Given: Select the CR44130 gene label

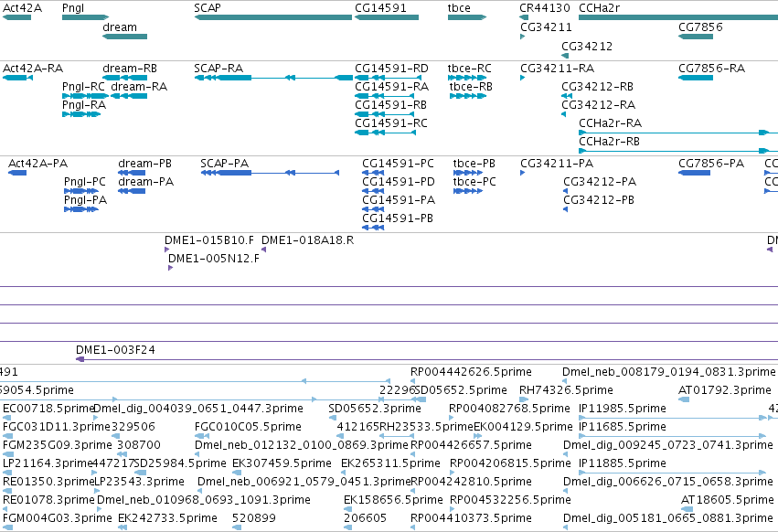Looking at the screenshot, I should coord(545,8).
